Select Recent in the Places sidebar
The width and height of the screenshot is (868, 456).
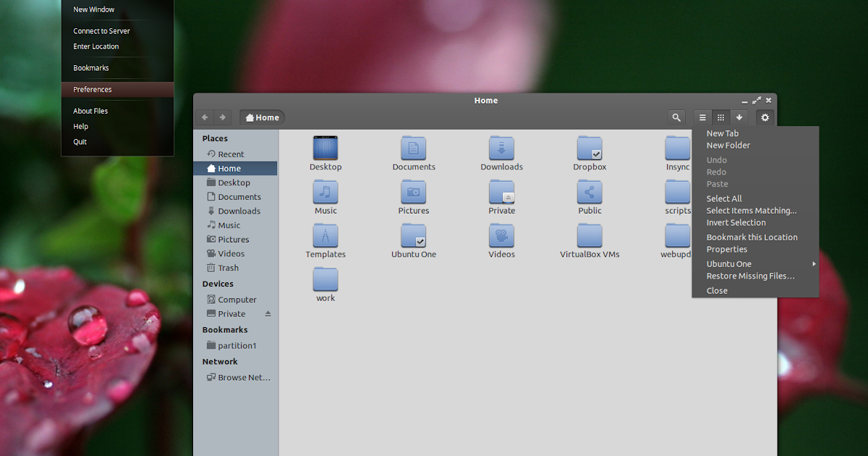[x=236, y=154]
